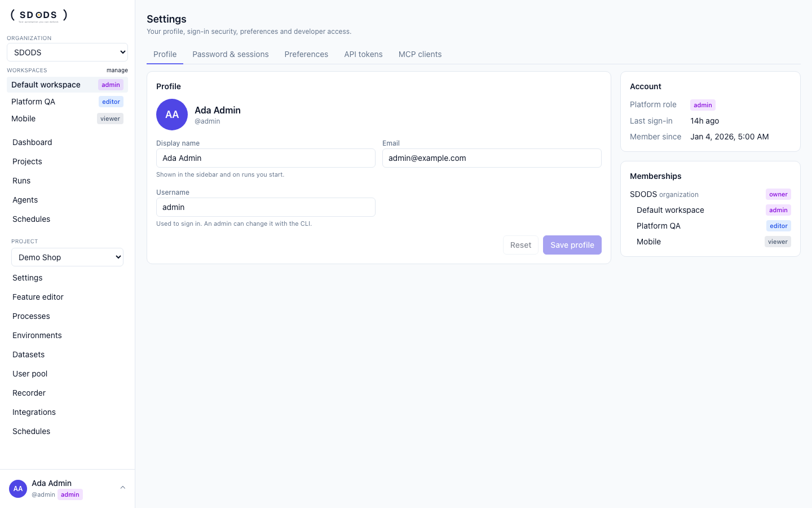Select Mobile workspace in sidebar

tap(67, 119)
